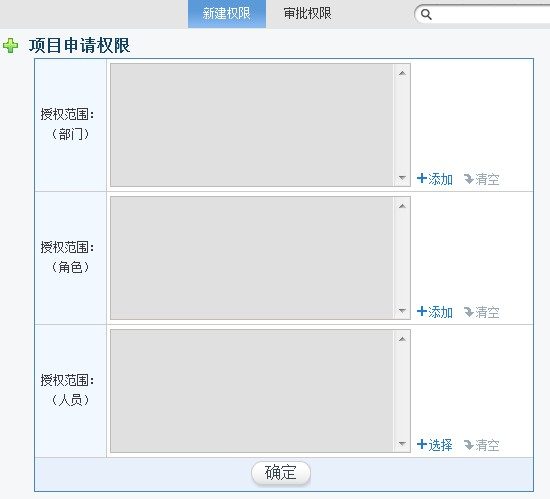Click the 授权范围 (人员) label
The height and width of the screenshot is (499, 550).
click(x=67, y=390)
